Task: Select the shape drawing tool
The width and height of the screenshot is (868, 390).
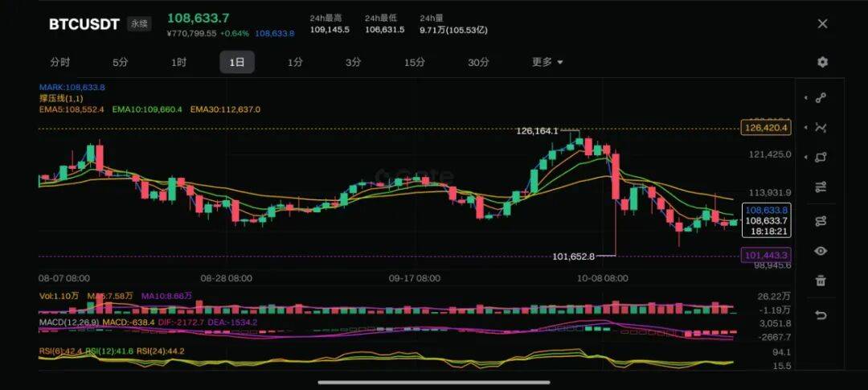Action: click(x=821, y=158)
